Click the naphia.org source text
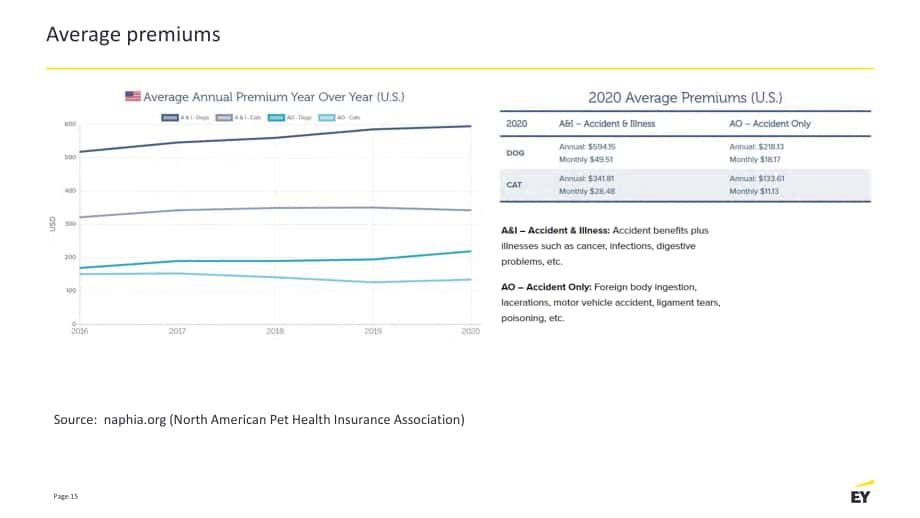920x518 pixels. coord(259,419)
